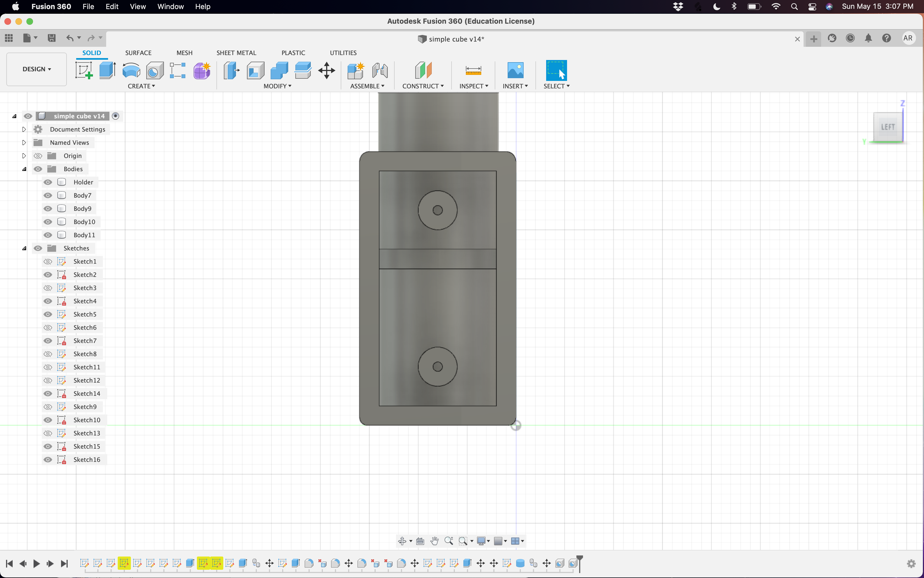Select the Revolve tool icon
This screenshot has width=924, height=578.
click(131, 71)
